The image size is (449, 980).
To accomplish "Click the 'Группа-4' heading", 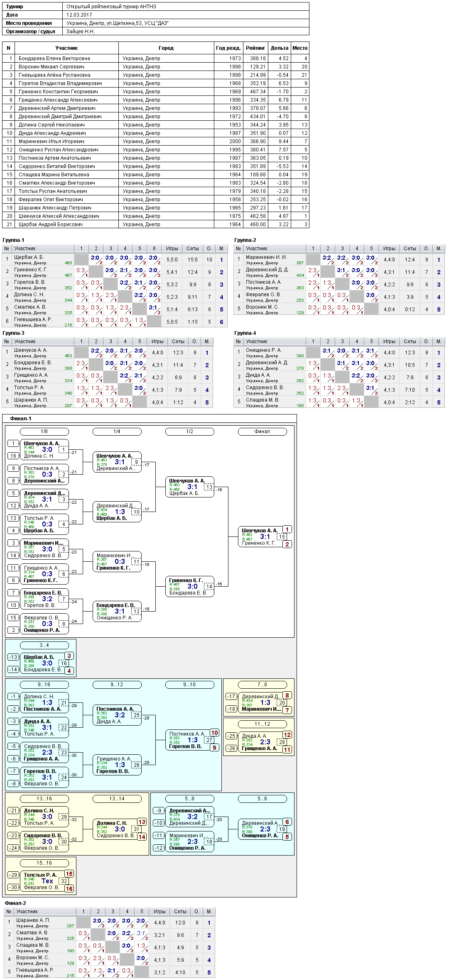I will pos(245,333).
